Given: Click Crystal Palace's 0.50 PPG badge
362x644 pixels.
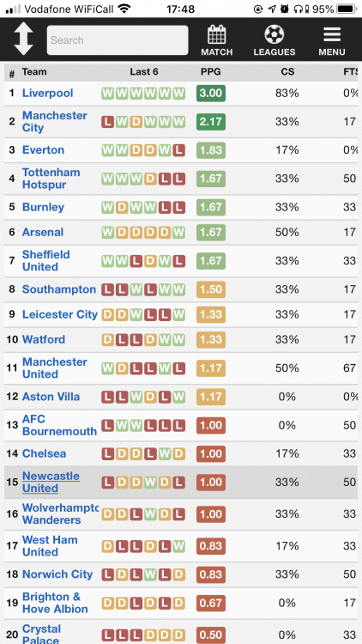Looking at the screenshot, I should [x=211, y=635].
